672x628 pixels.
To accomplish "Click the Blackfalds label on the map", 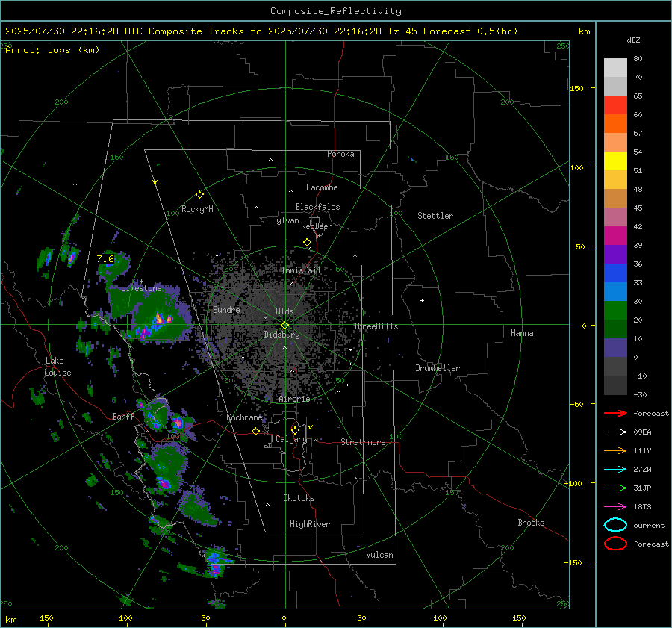I will click(x=317, y=207).
